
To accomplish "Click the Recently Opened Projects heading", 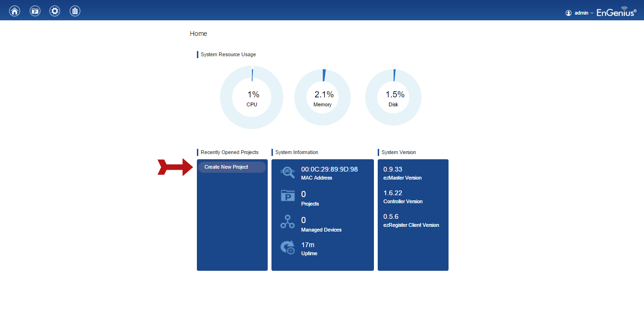I will click(229, 152).
